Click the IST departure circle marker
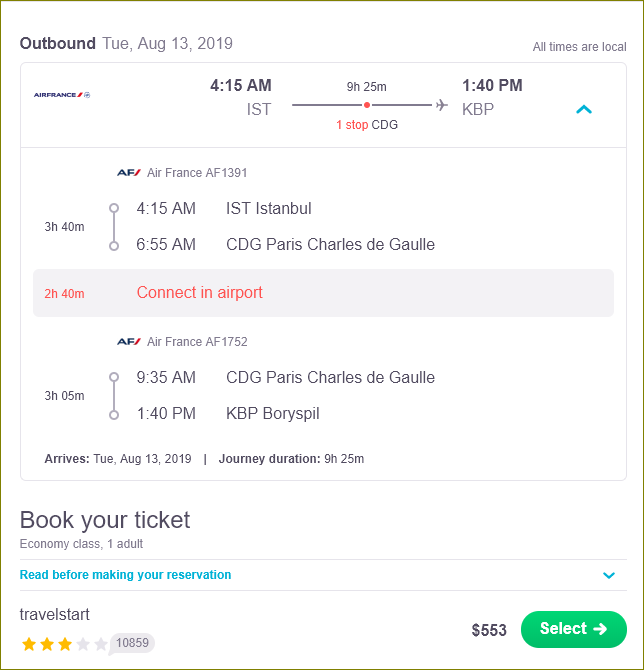 114,208
